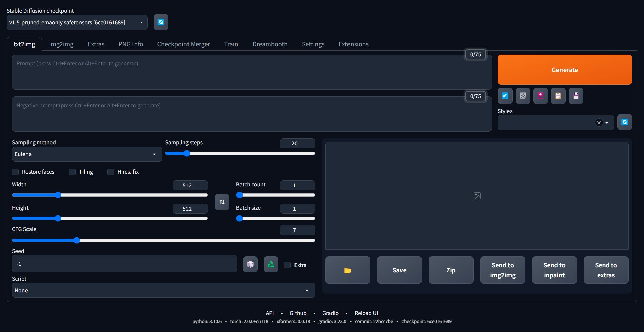Open the PNG Info tab
Viewport: 644px width, 332px height.
131,44
